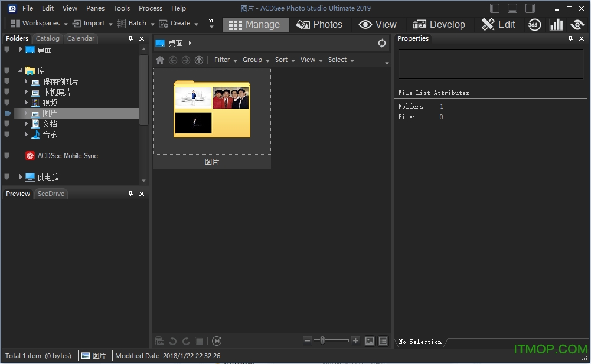This screenshot has width=591, height=364.
Task: Open the ACDSee 365 cloud icon
Action: coord(534,24)
